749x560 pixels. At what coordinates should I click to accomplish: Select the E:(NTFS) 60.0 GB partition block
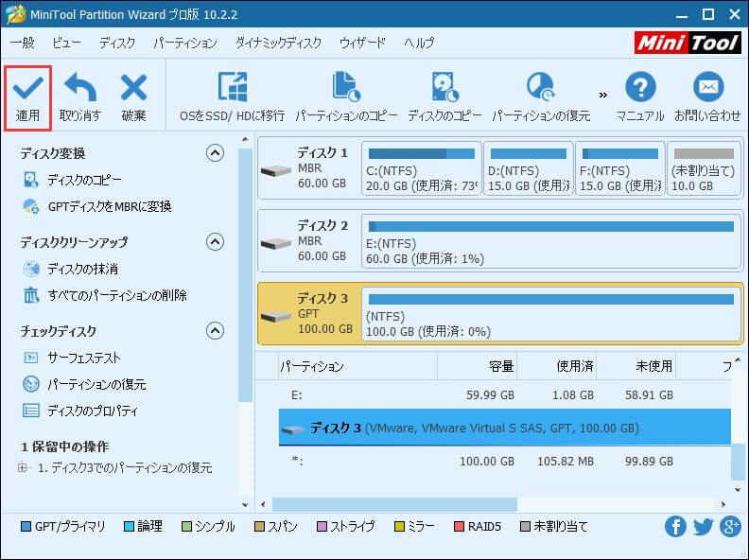[551, 241]
